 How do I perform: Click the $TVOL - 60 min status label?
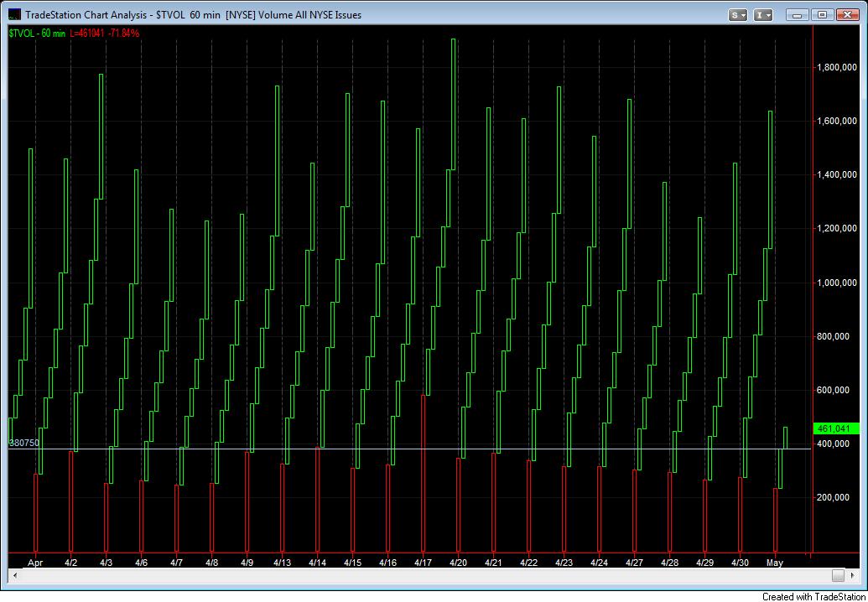[x=36, y=33]
